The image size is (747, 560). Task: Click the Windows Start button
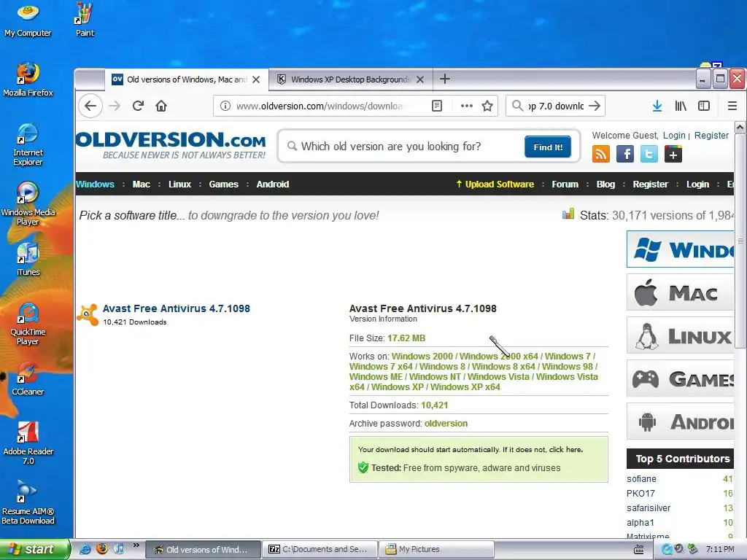(x=34, y=549)
